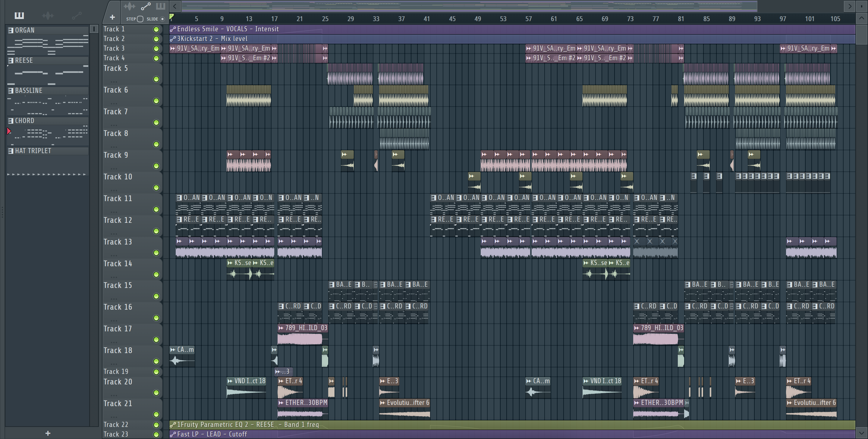Mute Track 13 with green LED

(156, 253)
